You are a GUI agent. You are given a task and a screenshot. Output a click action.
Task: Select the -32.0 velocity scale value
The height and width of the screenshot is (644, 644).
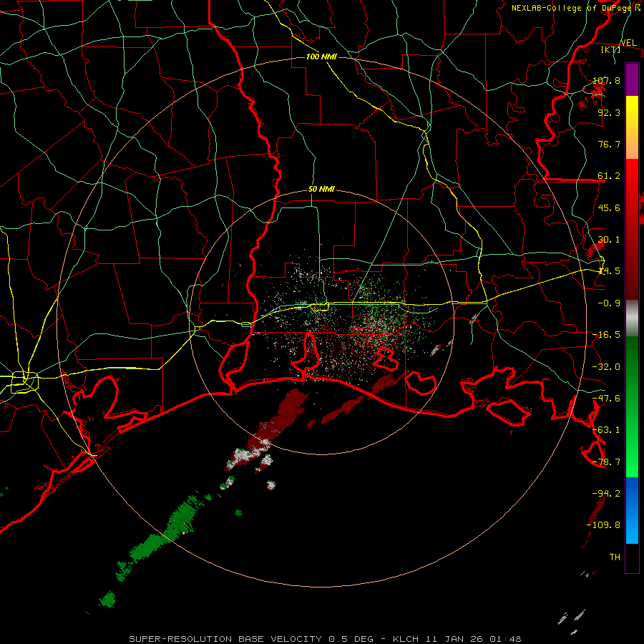tap(607, 367)
